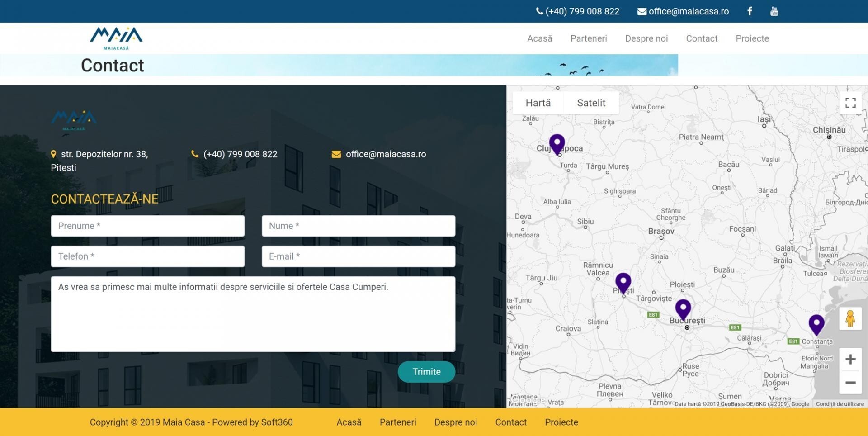Click the Constanța location pin
Viewport: 868px width, 436px height.
coord(816,324)
